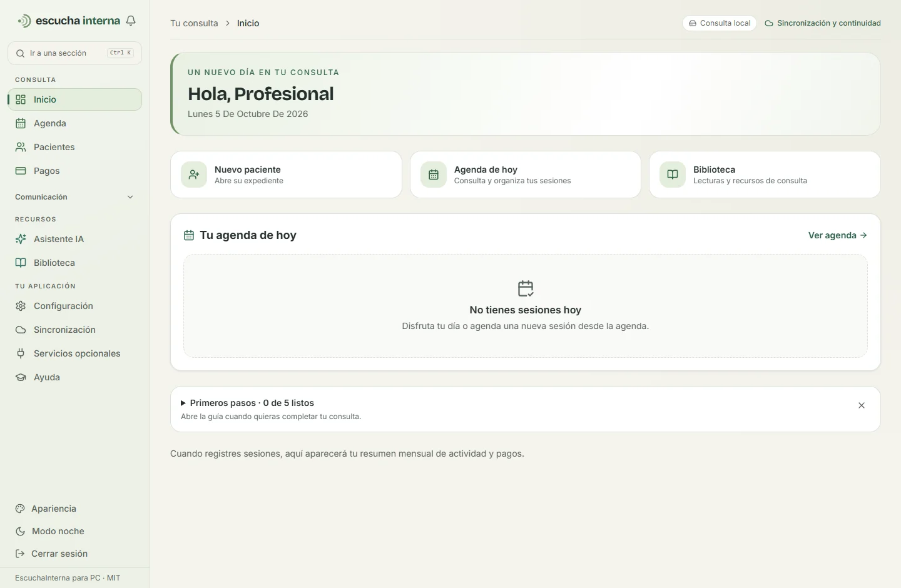Click the Consulta local badge button
This screenshot has height=588, width=901.
click(x=720, y=23)
